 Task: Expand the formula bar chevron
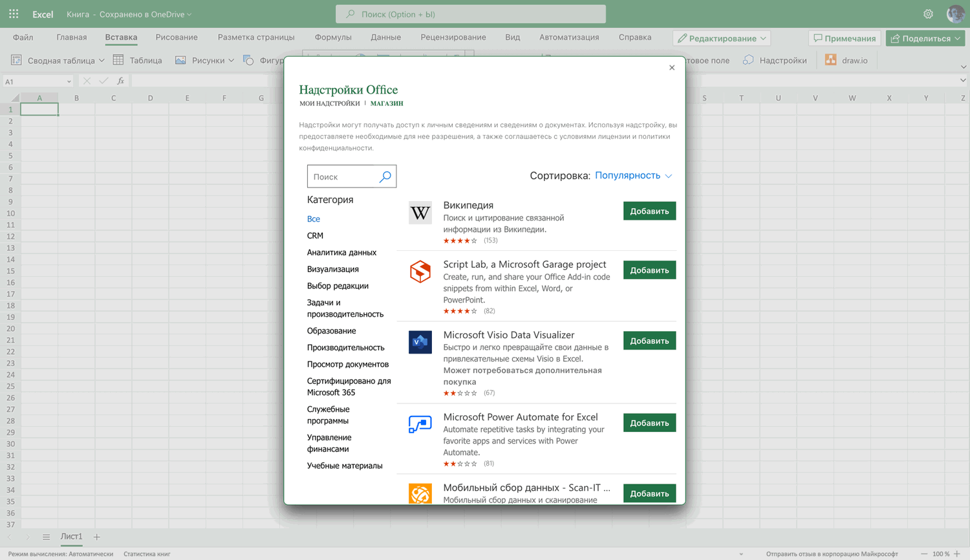[x=963, y=81]
